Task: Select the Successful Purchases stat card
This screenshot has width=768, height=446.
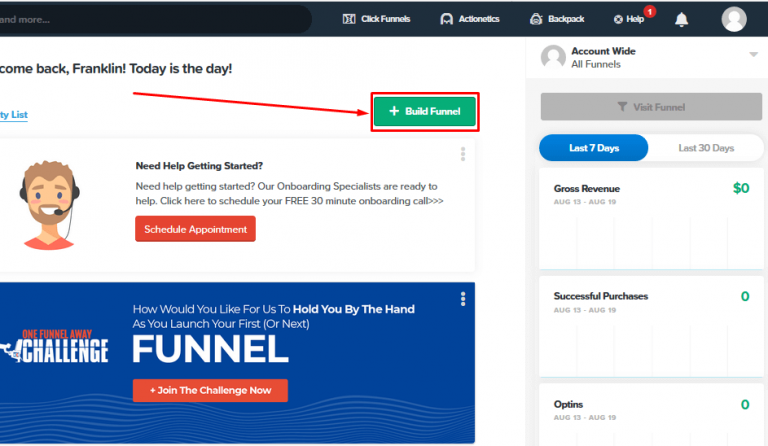Action: pyautogui.click(x=651, y=327)
